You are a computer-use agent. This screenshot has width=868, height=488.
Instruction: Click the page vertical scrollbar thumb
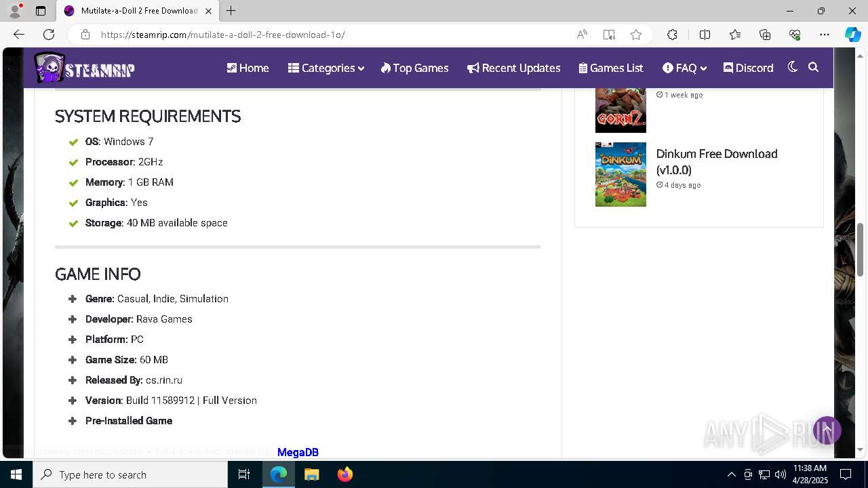pyautogui.click(x=861, y=249)
